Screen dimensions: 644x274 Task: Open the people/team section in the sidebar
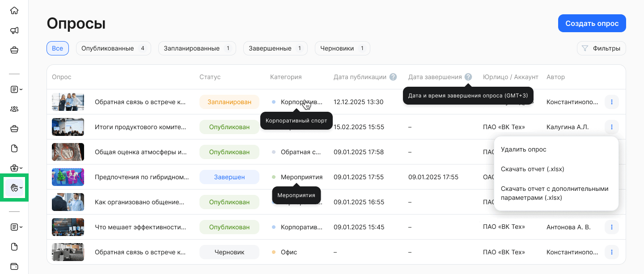pyautogui.click(x=14, y=109)
